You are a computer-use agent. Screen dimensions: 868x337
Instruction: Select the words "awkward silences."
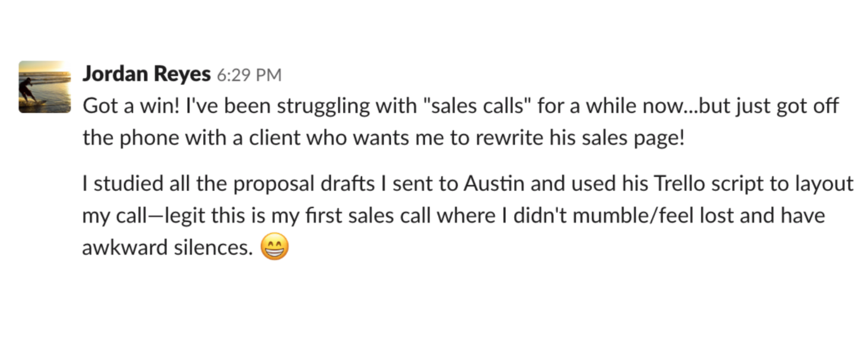[168, 247]
